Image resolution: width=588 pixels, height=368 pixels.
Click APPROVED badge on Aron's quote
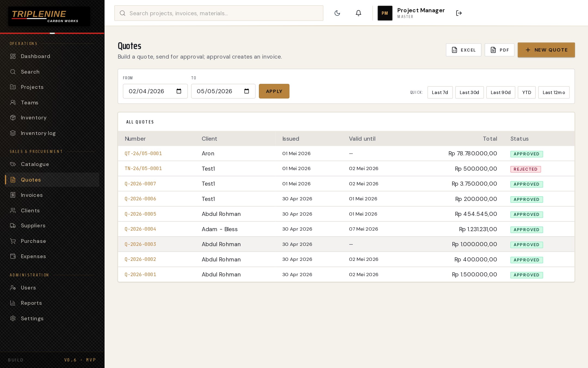[526, 154]
